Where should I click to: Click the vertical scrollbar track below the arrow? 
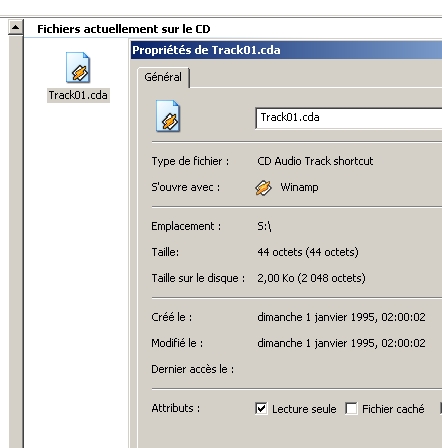15,241
